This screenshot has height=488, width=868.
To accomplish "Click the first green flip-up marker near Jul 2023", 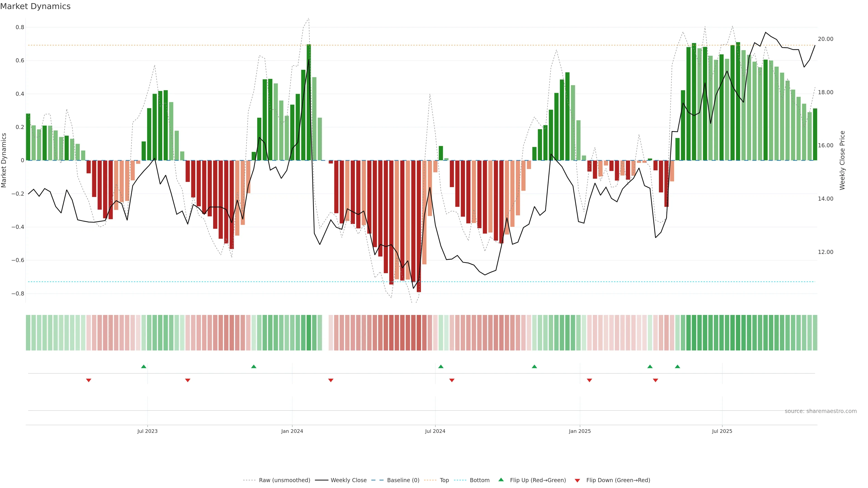I will pos(144,366).
